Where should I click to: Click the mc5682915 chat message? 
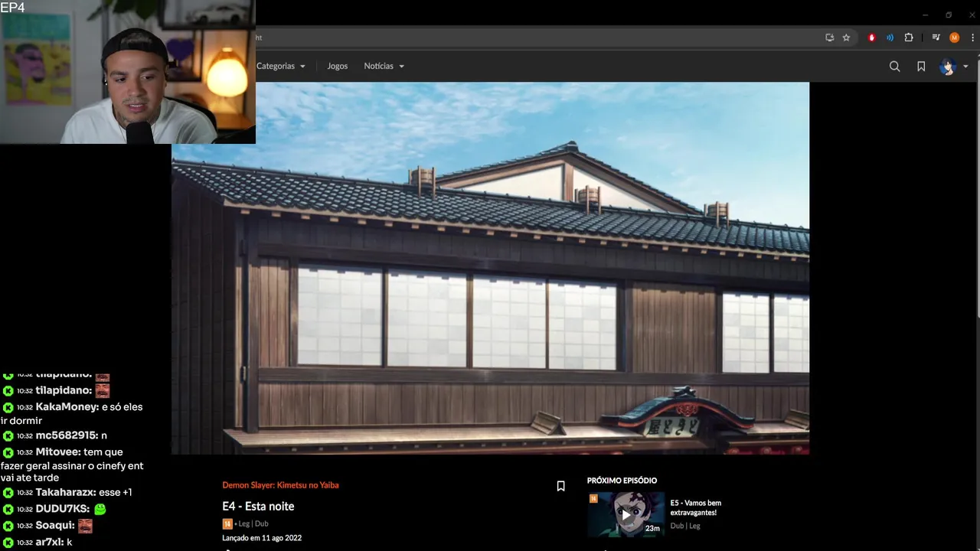(x=55, y=435)
